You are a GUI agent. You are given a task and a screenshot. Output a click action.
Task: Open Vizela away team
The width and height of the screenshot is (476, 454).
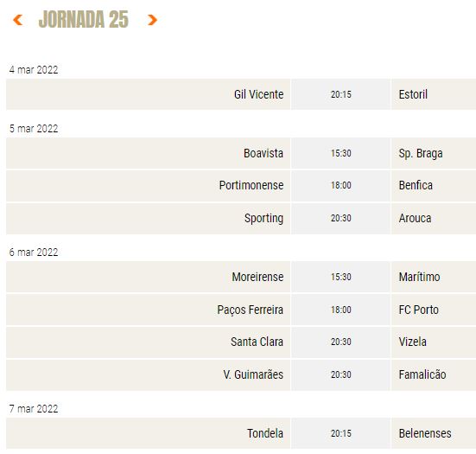point(413,342)
